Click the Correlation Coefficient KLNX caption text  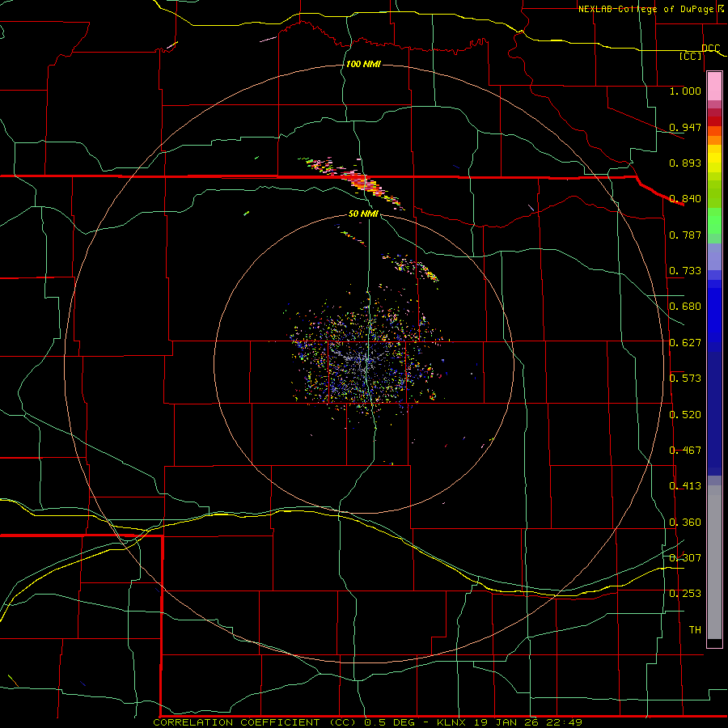[368, 722]
